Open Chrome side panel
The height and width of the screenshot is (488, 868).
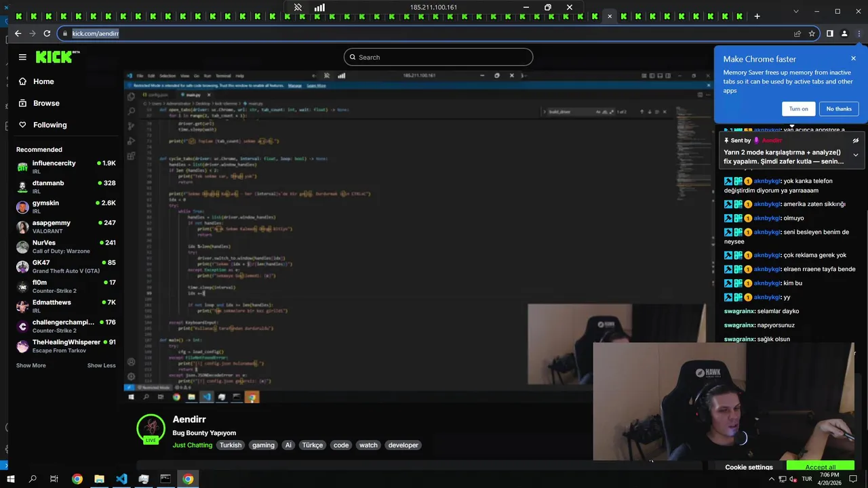pos(829,33)
